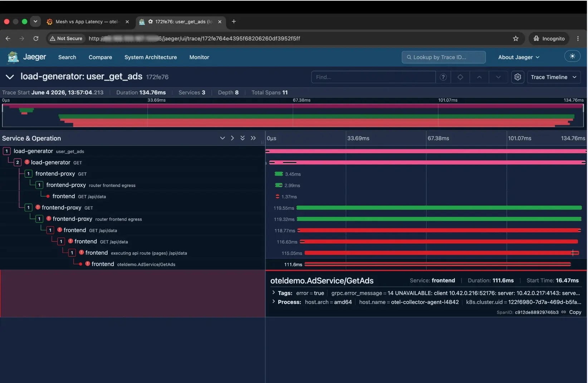Click the 3.45ms frontend-proxy span bar

(x=279, y=174)
